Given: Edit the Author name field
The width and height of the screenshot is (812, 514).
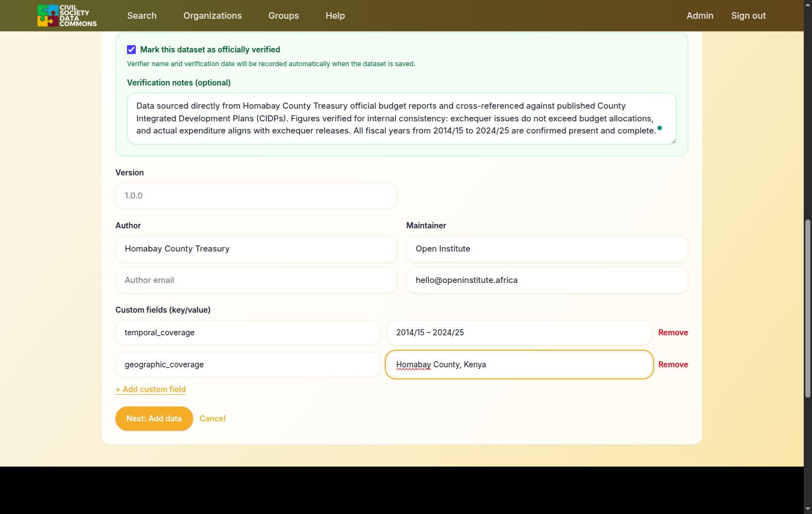Looking at the screenshot, I should pyautogui.click(x=256, y=249).
